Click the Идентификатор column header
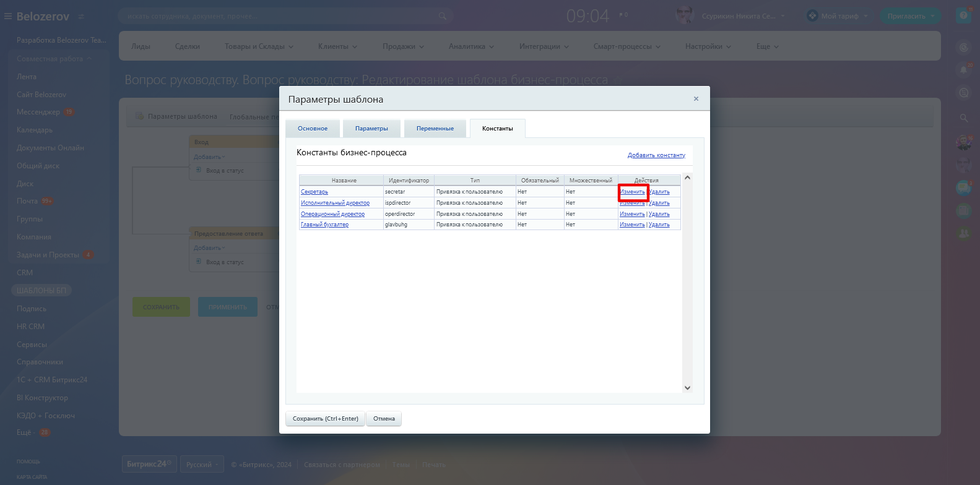Screen dimensions: 980x485 pyautogui.click(x=409, y=181)
